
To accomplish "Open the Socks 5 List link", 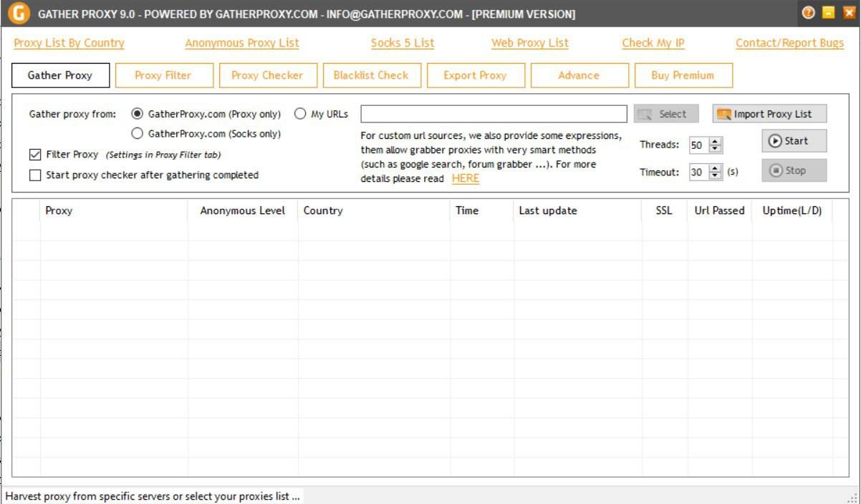I will tap(403, 43).
